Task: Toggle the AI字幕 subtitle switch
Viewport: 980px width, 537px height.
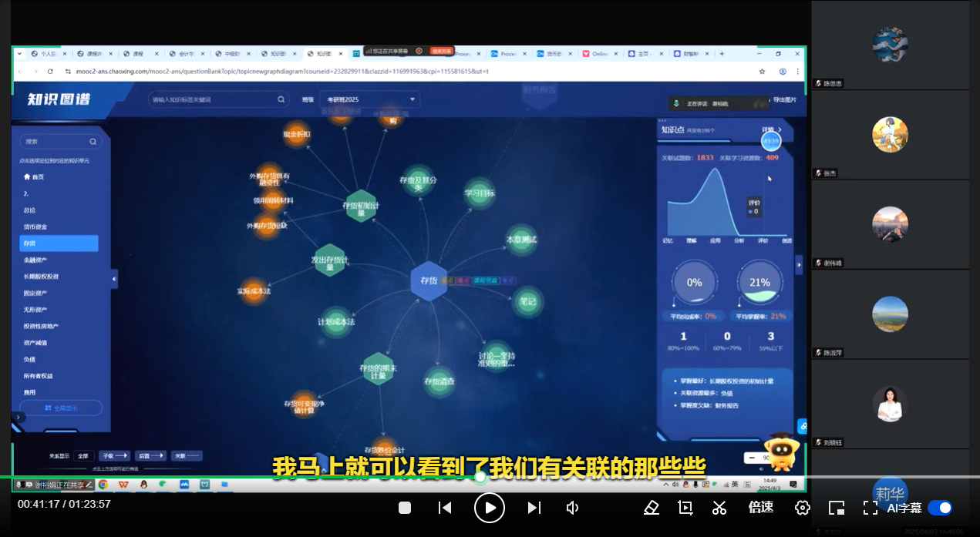Action: click(x=940, y=508)
